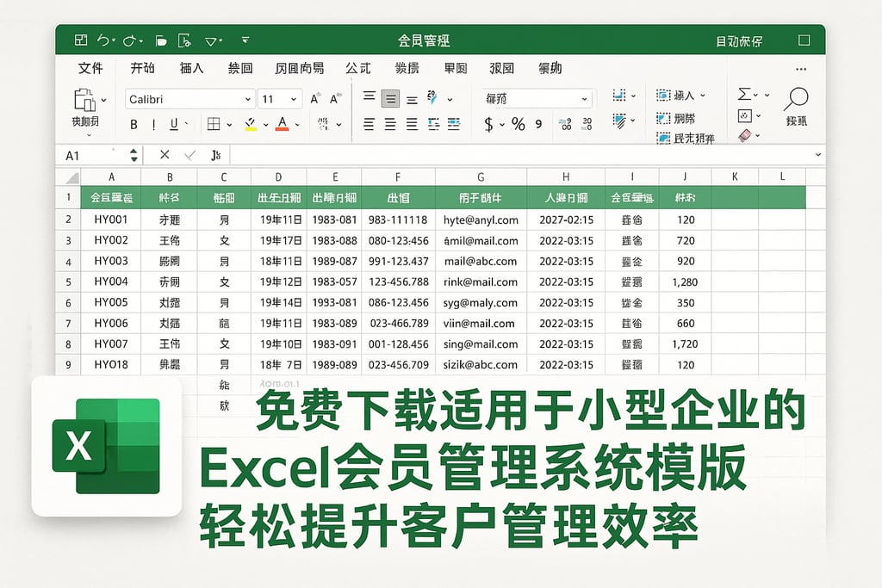Click the percent style icon
Viewport: 882px width, 588px height.
click(517, 125)
